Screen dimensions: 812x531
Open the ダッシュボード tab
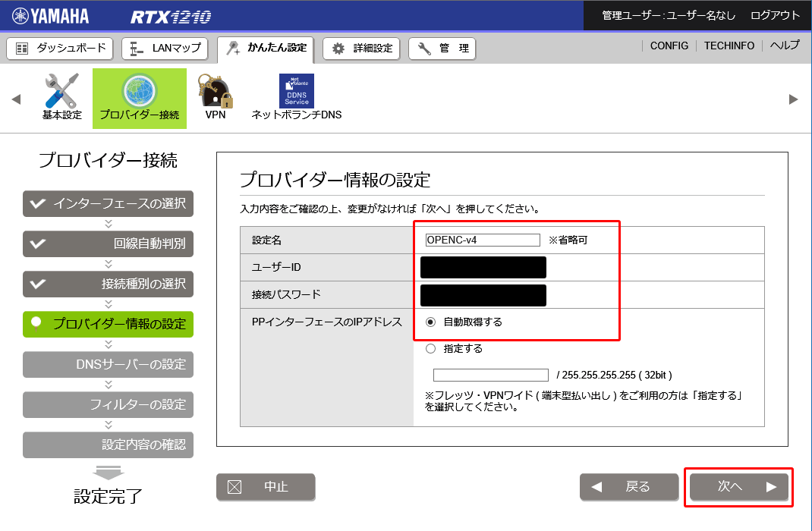[x=59, y=48]
